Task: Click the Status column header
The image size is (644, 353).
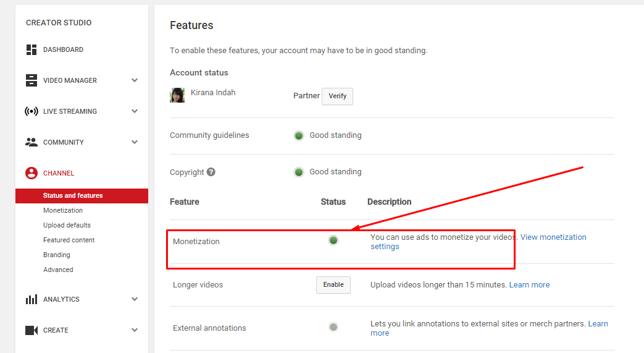Action: click(x=333, y=202)
